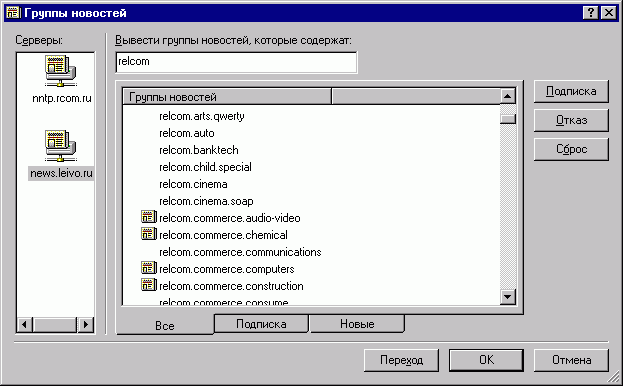Close the Группы новостей dialog
This screenshot has height=386, width=623.
click(609, 13)
